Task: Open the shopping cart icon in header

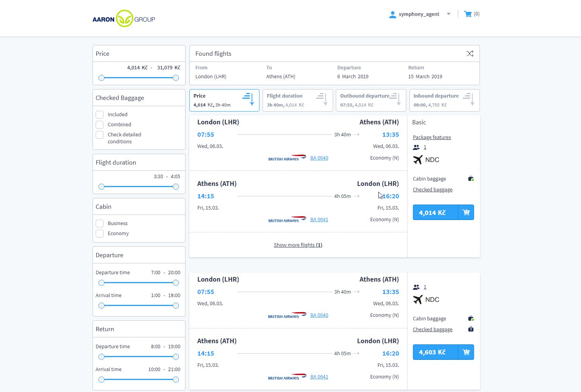Action: [468, 14]
